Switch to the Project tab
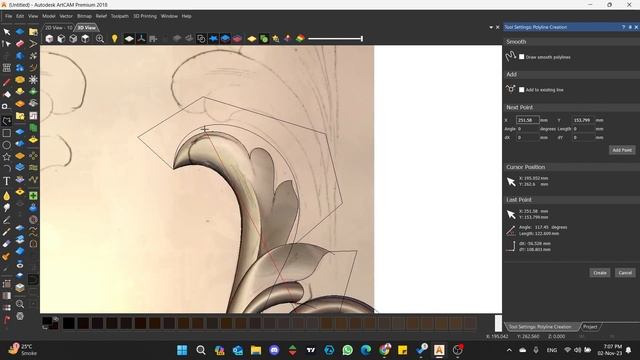This screenshot has width=640, height=360. pyautogui.click(x=590, y=327)
